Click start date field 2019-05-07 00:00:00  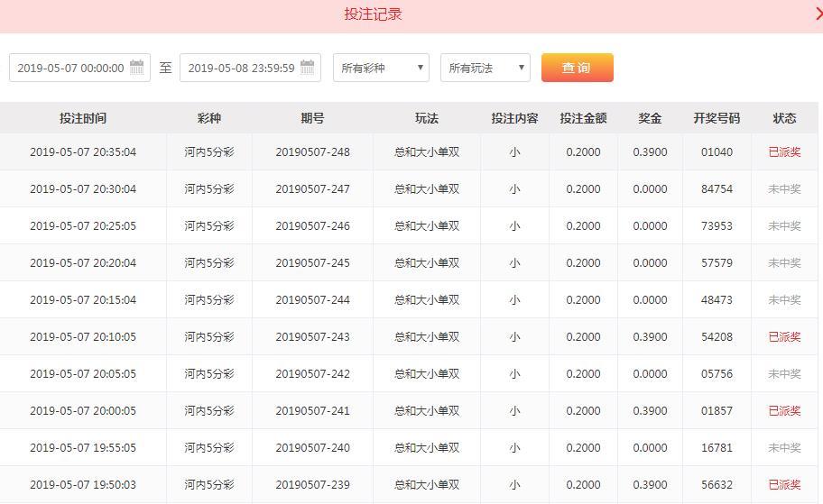pos(70,68)
